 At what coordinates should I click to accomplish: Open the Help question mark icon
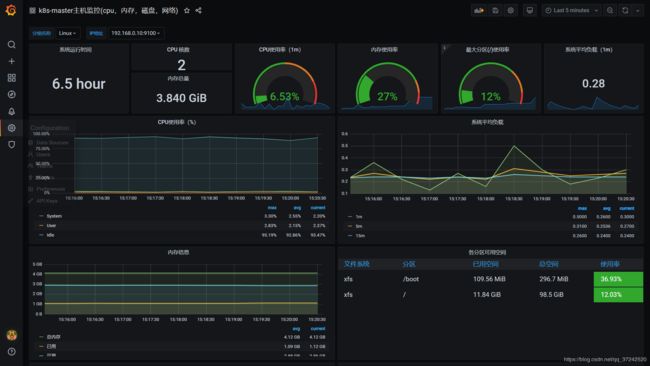(x=12, y=351)
